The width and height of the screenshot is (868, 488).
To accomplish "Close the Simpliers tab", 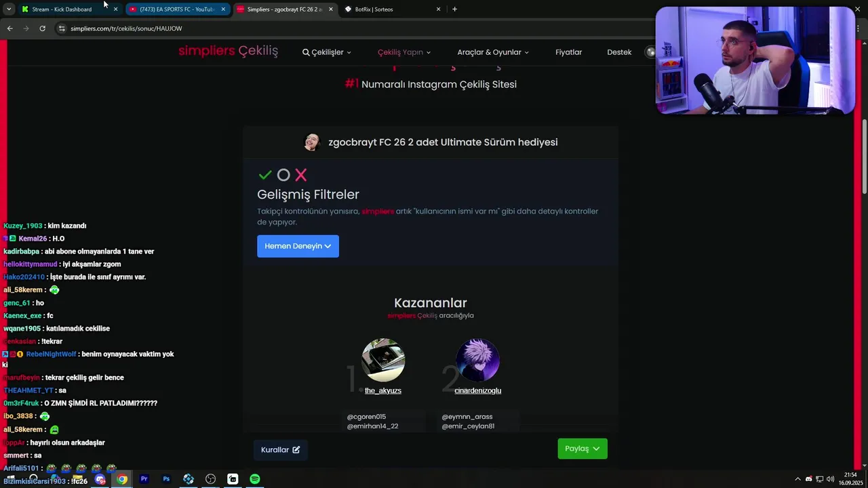I will click(x=331, y=9).
